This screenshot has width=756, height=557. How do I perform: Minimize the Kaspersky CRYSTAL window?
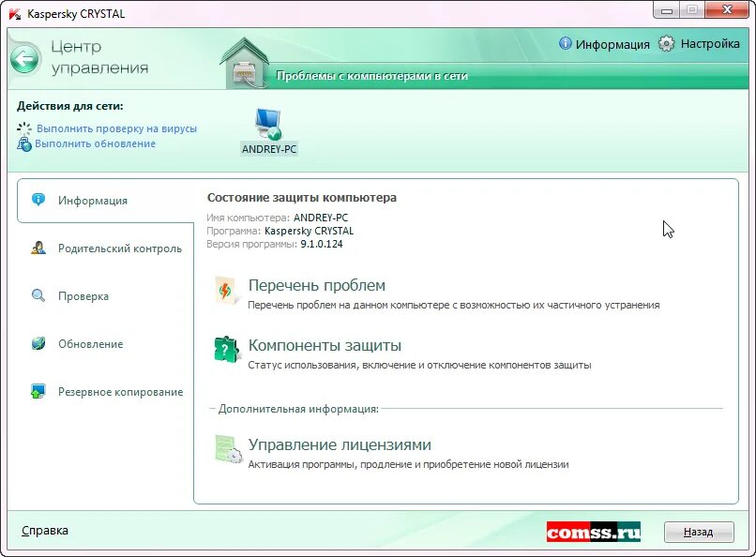click(x=666, y=10)
